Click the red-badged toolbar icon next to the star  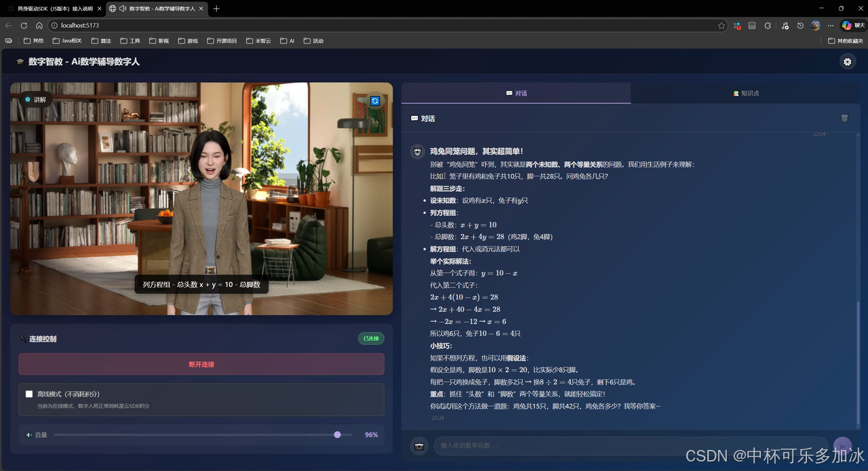pyautogui.click(x=737, y=25)
